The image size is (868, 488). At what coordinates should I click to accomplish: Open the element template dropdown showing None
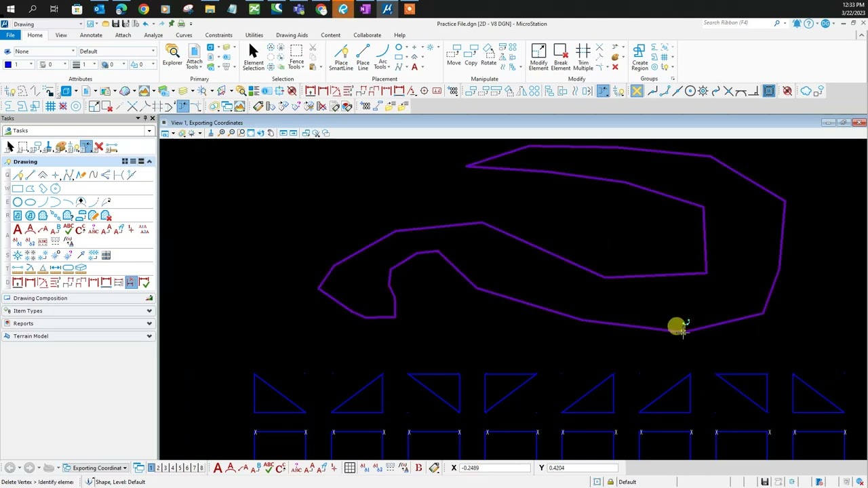(x=44, y=52)
